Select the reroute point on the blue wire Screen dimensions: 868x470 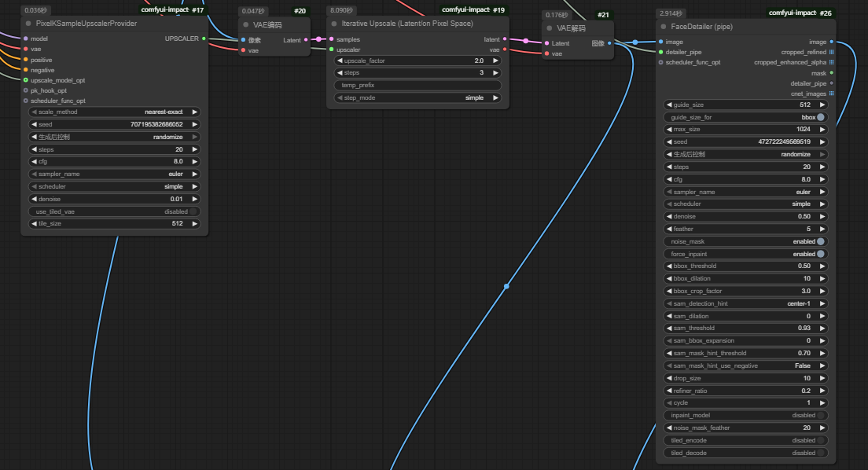point(506,286)
